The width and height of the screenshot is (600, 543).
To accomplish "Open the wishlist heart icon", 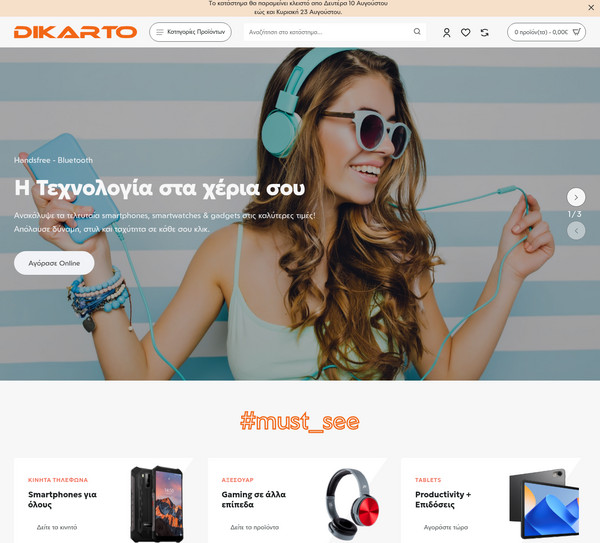I will click(465, 33).
